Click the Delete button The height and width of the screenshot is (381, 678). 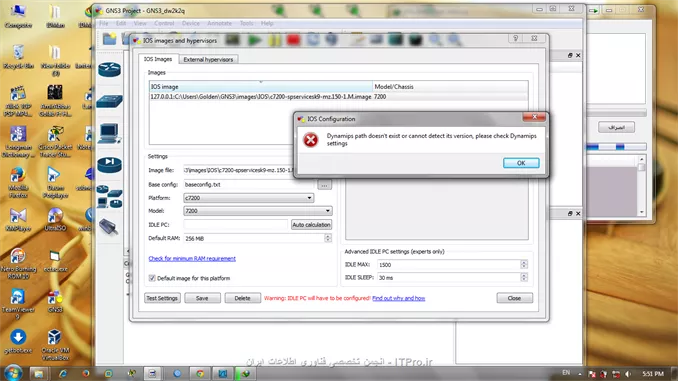(x=242, y=298)
